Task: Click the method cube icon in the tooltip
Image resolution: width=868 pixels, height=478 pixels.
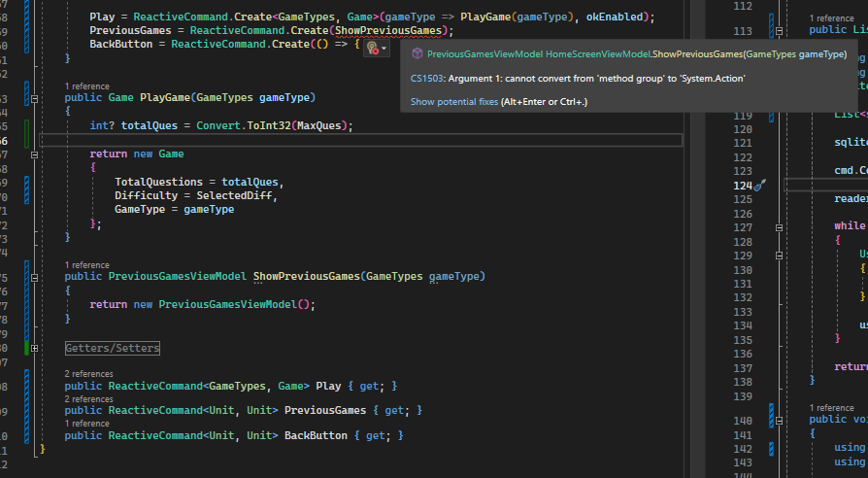Action: (417, 53)
